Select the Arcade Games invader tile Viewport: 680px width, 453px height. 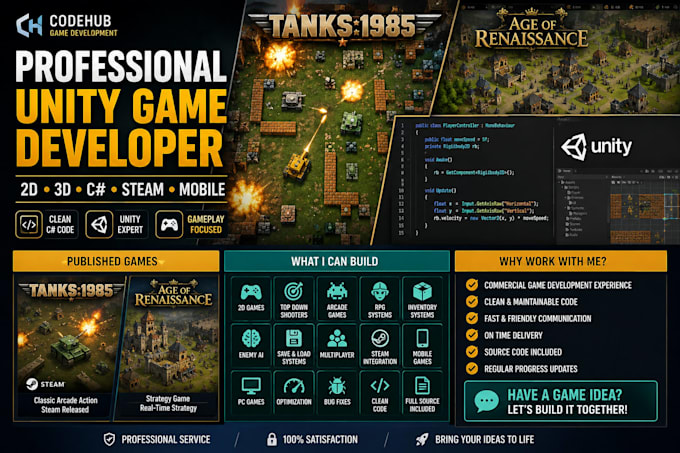pos(337,298)
